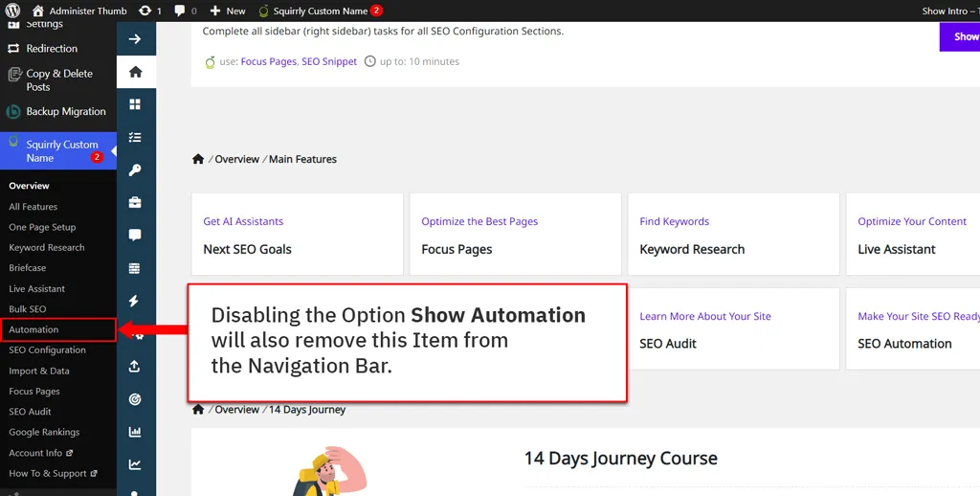Click Overview in Main Features breadcrumb

(237, 159)
